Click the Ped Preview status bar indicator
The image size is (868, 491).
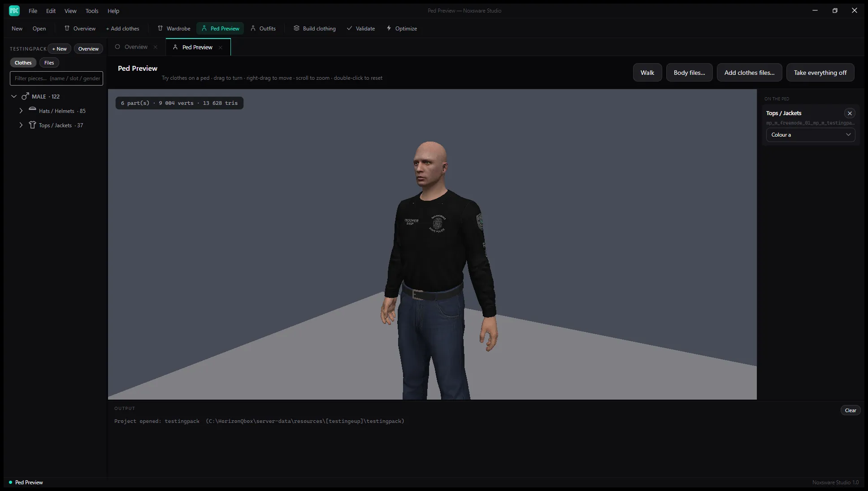pyautogui.click(x=26, y=482)
